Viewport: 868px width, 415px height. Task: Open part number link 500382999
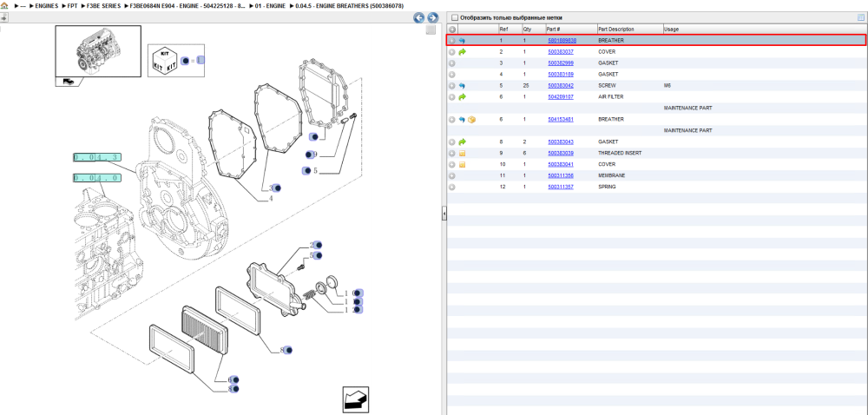click(x=561, y=63)
